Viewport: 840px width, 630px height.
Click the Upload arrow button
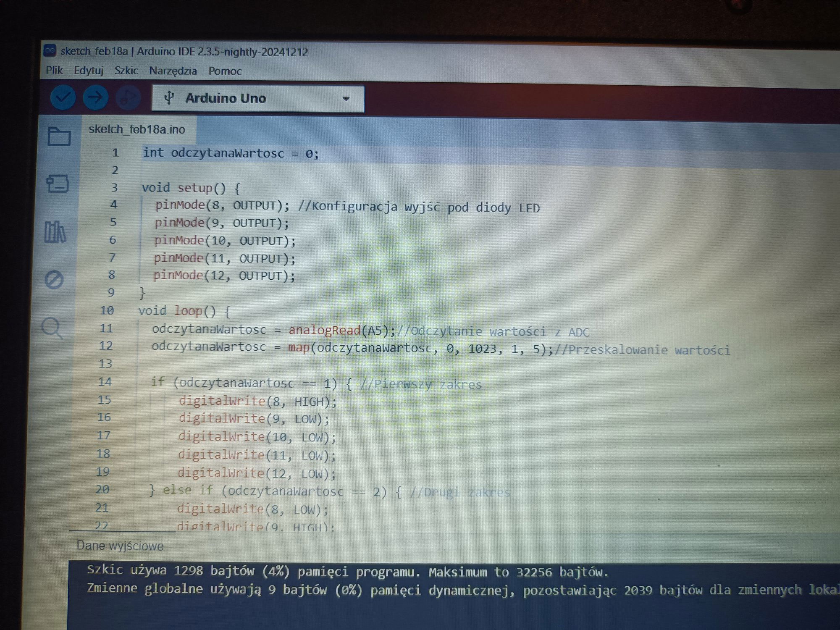(x=95, y=97)
